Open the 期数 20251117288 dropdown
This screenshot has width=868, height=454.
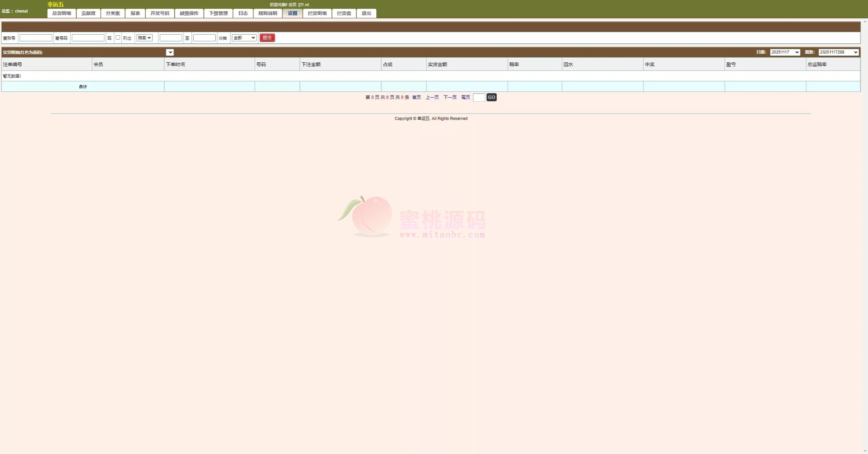point(839,52)
